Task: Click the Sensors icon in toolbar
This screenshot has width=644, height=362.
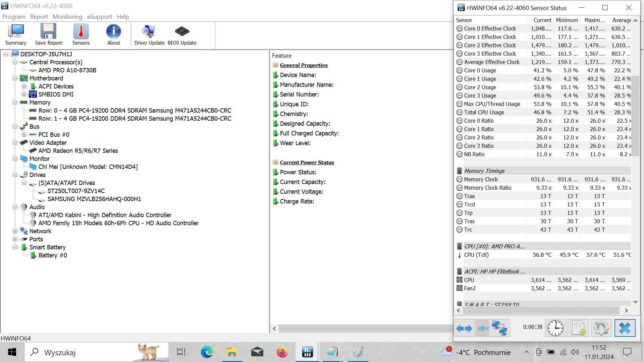Action: click(81, 34)
